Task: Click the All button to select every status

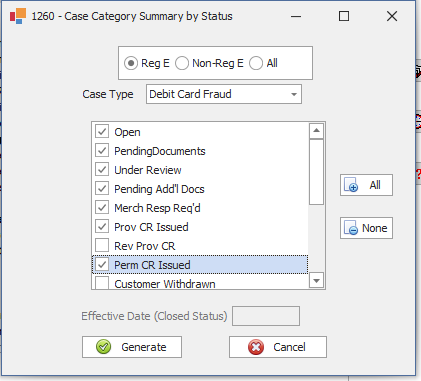Action: click(x=366, y=185)
